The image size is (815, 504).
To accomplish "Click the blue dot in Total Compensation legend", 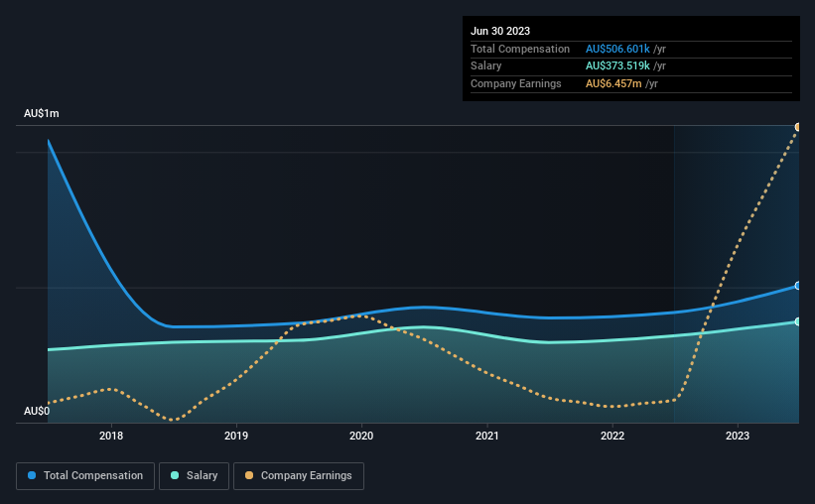I will [32, 475].
